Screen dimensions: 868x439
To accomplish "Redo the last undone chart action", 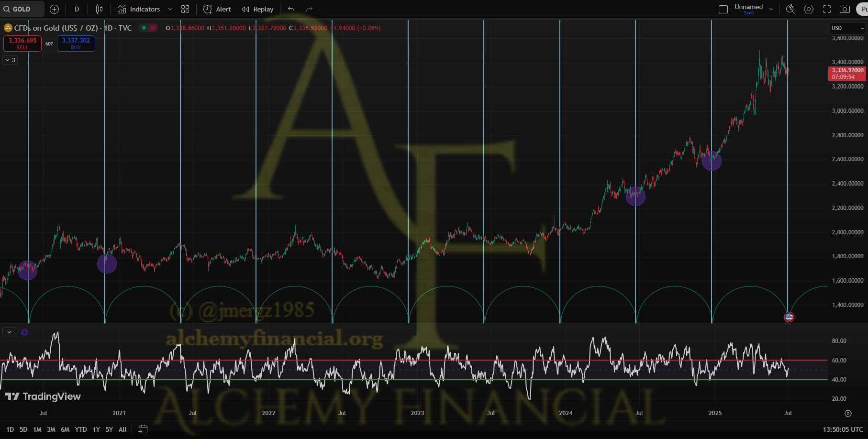I will 309,9.
